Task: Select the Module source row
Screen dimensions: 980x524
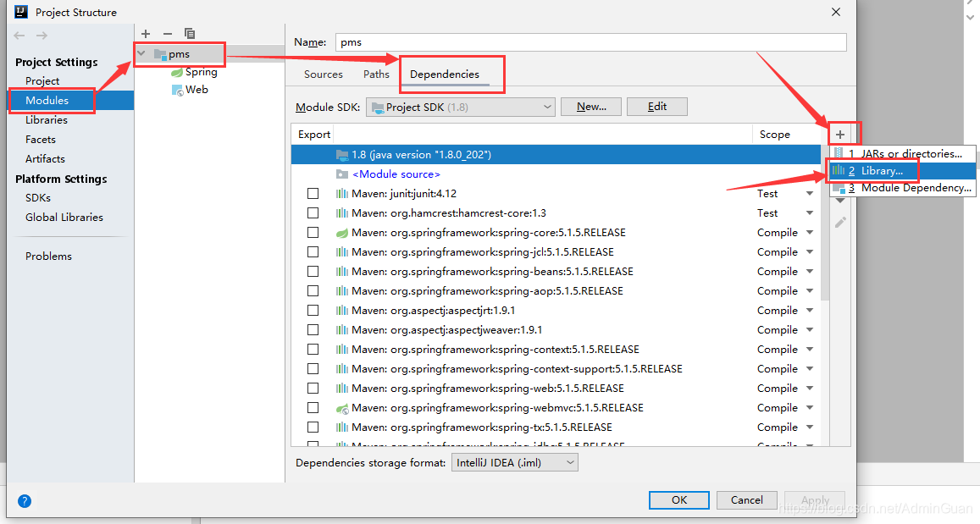Action: [x=556, y=174]
